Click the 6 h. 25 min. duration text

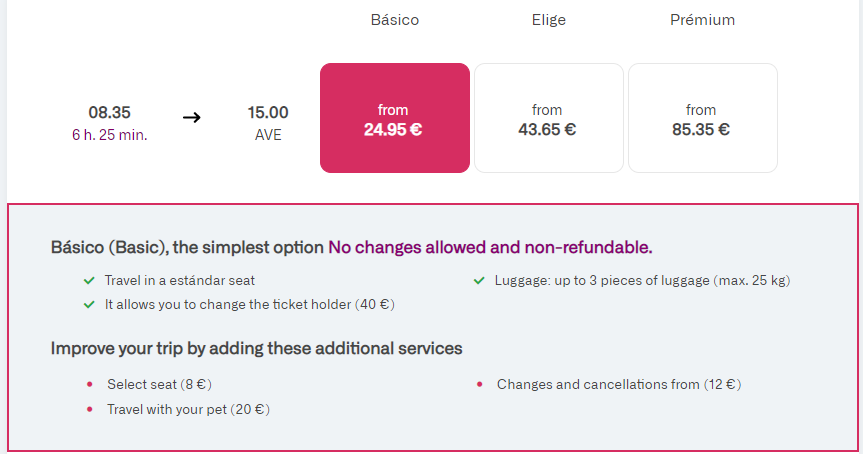pos(109,135)
